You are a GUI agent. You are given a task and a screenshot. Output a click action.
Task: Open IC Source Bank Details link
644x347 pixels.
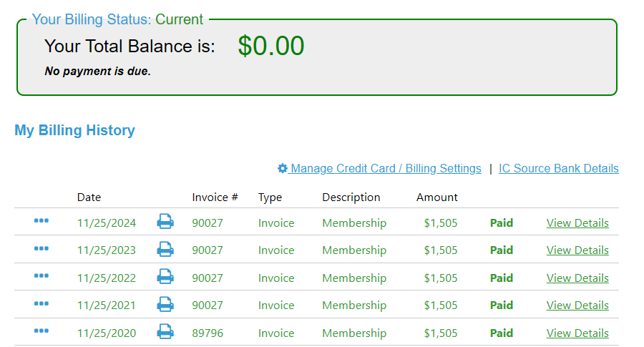click(x=558, y=168)
